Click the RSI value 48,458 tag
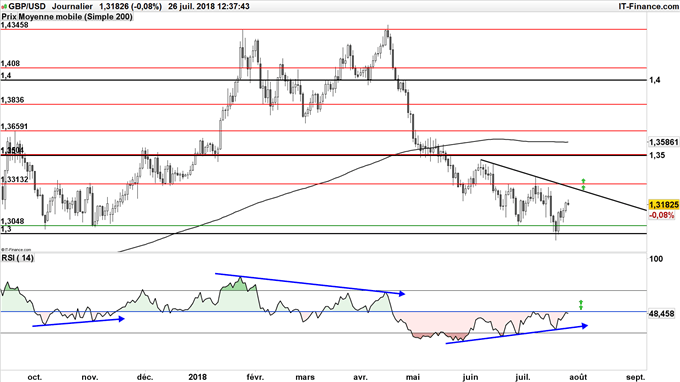 coord(662,313)
